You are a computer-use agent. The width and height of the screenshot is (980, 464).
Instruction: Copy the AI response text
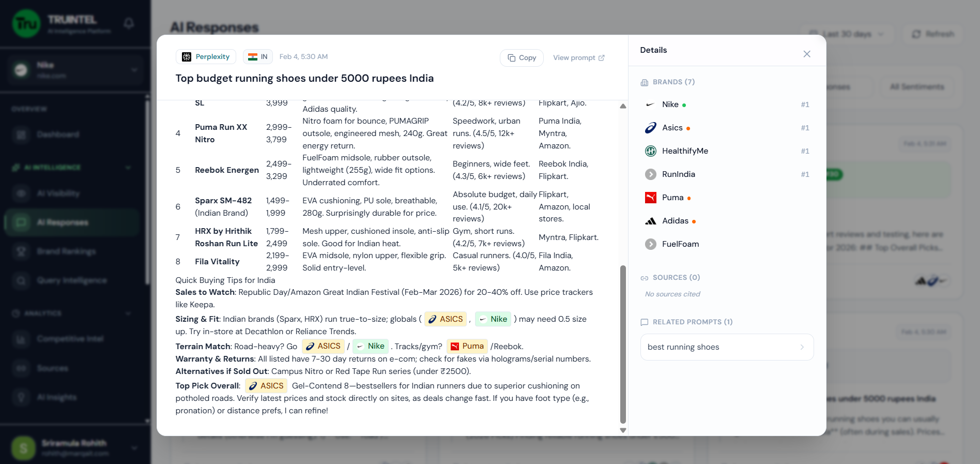(522, 58)
